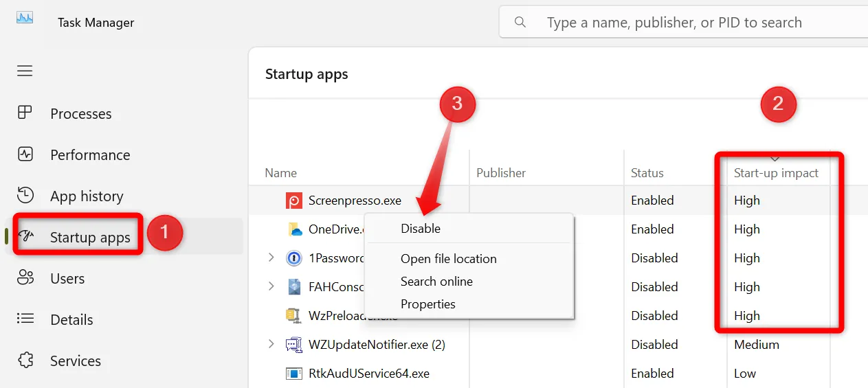Open the hamburger navigation menu

pos(25,71)
